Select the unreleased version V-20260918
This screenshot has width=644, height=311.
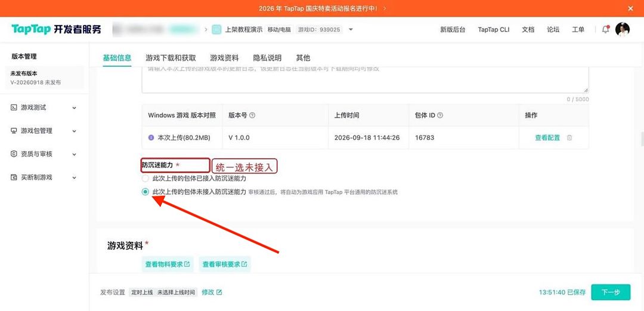(44, 78)
